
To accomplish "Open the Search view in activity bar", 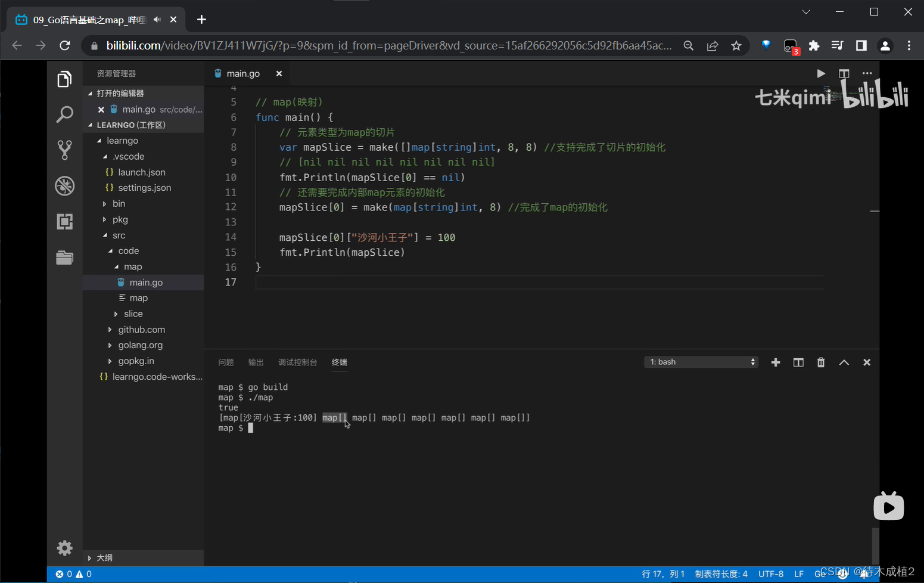I will click(x=64, y=114).
